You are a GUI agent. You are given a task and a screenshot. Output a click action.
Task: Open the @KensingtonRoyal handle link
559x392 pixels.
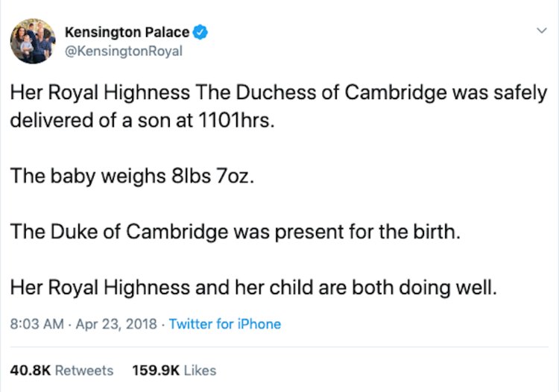[x=124, y=51]
